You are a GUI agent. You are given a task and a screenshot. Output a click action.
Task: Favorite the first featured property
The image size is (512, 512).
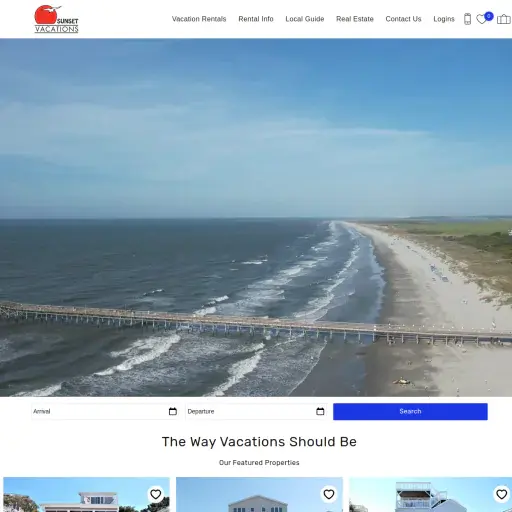point(156,494)
